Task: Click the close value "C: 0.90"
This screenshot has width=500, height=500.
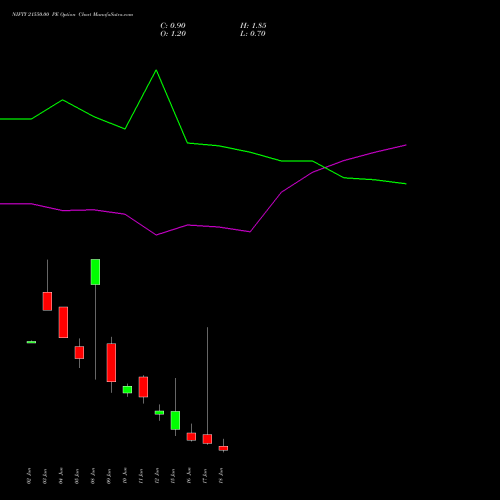Action: 173,26
